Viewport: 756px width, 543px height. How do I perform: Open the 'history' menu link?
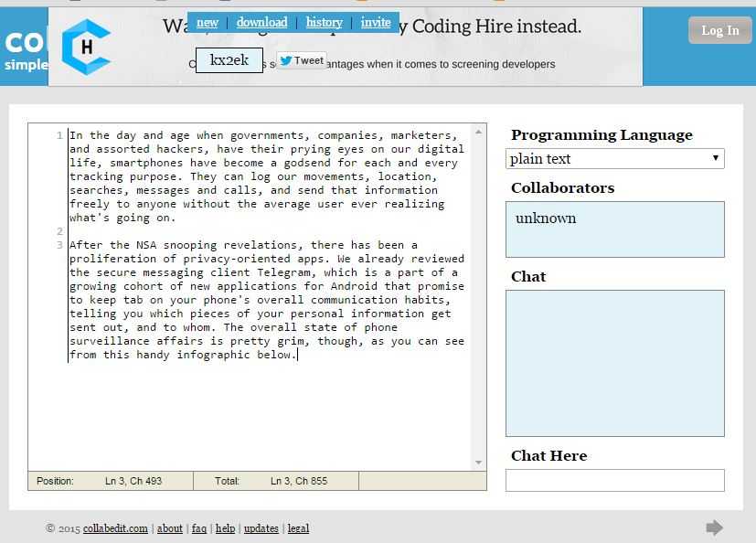coord(324,23)
